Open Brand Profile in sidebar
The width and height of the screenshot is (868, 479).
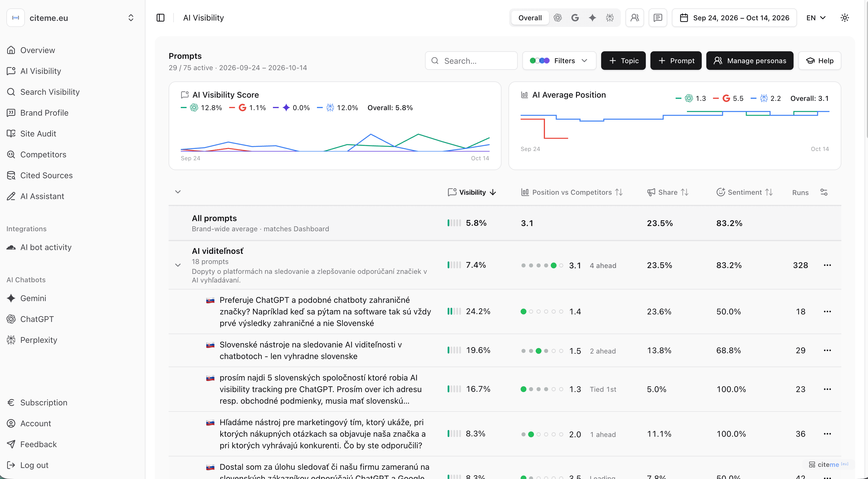44,113
